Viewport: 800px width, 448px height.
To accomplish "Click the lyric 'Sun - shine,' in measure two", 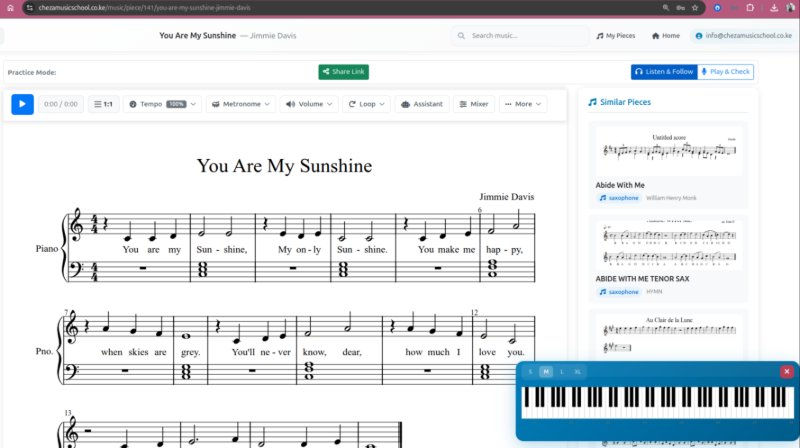I will click(222, 250).
